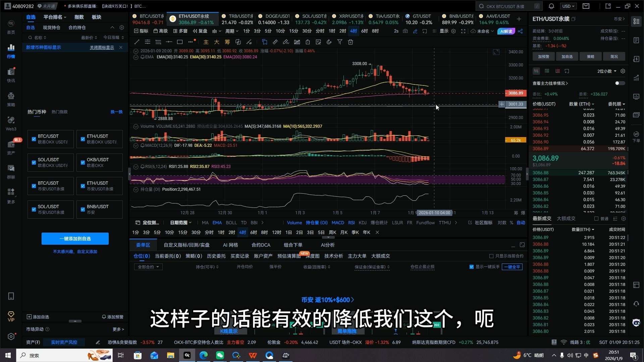Open contract DCA tab

[261, 245]
